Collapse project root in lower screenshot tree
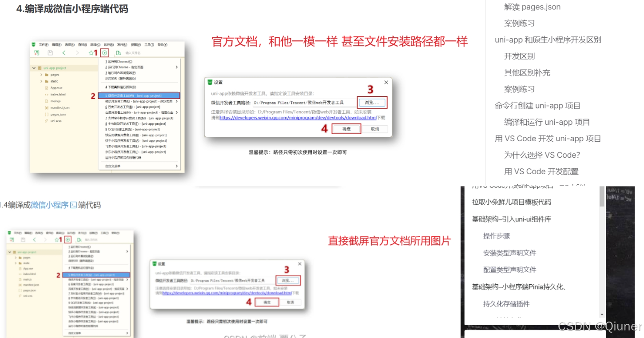This screenshot has height=338, width=644. pyautogui.click(x=10, y=252)
